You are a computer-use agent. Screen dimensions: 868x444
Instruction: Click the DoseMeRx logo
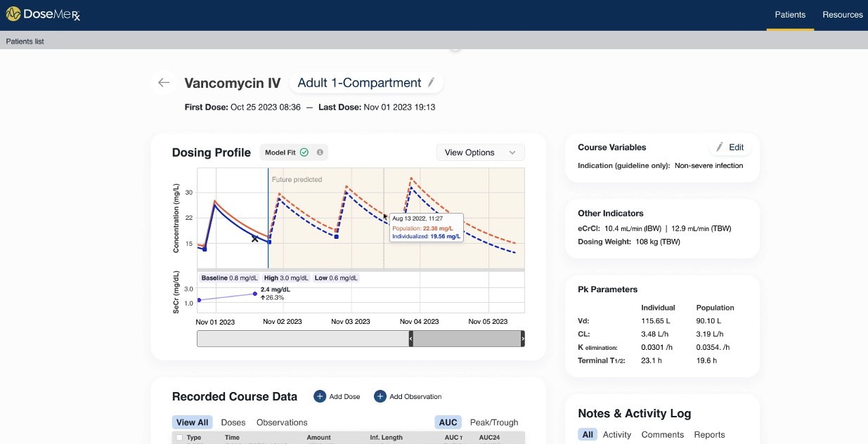click(x=43, y=15)
